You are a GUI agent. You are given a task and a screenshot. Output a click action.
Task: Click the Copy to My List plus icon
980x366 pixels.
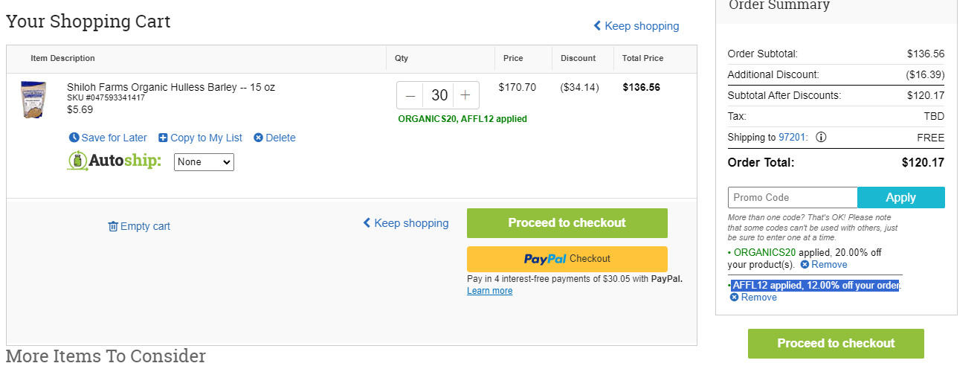pos(163,138)
